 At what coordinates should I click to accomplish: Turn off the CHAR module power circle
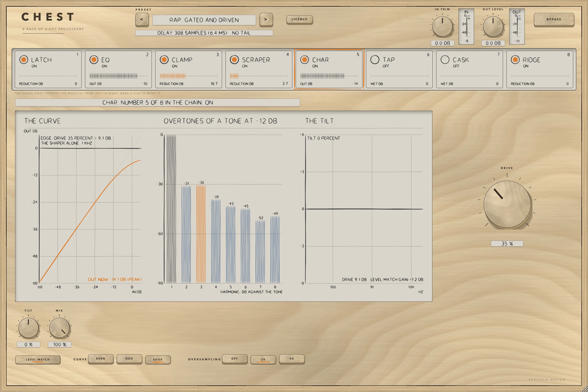[304, 59]
